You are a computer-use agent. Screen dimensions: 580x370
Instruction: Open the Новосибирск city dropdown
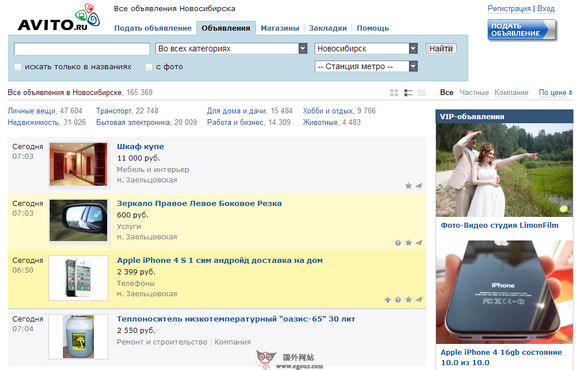coord(366,48)
